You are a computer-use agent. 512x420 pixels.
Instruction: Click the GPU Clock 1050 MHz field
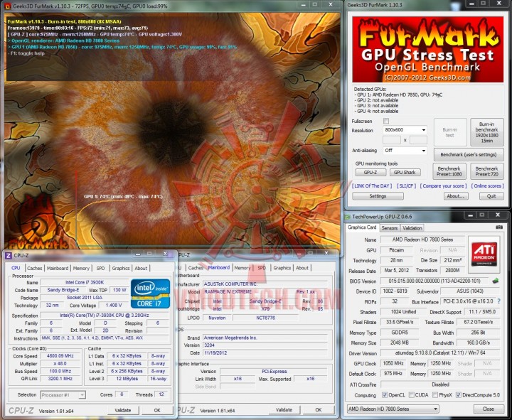pos(393,363)
